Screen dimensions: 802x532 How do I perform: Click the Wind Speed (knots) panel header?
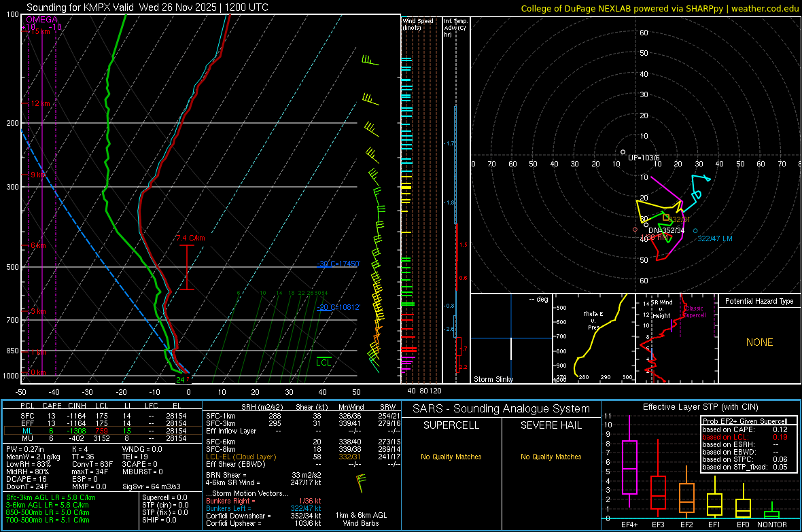coord(418,24)
